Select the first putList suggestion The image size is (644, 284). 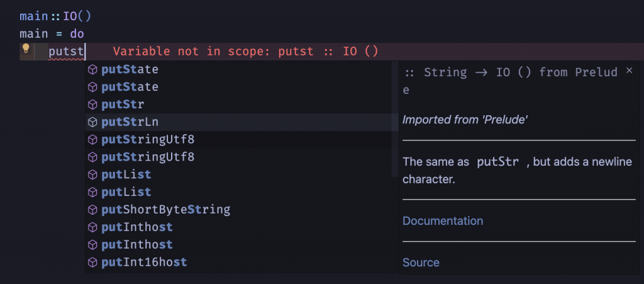[x=126, y=174]
